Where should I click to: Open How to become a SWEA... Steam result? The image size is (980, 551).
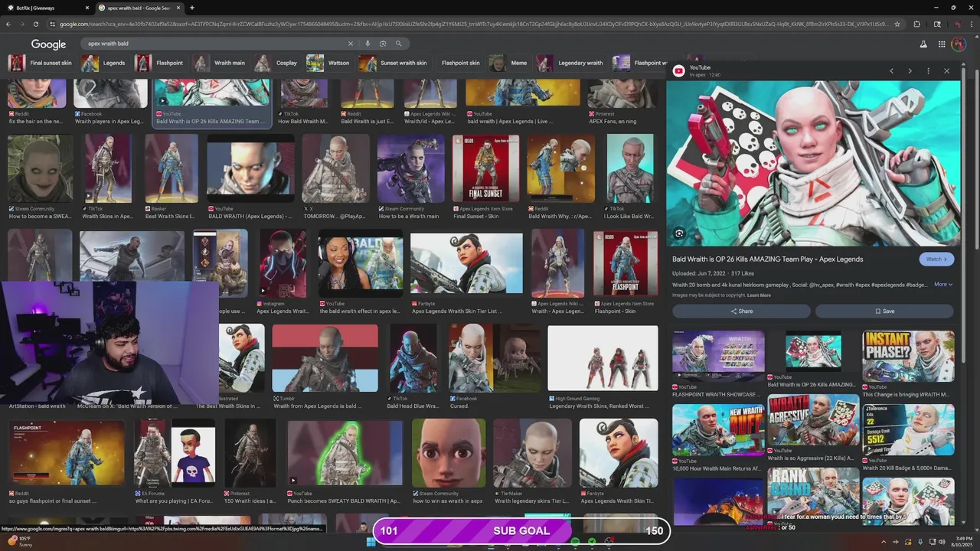(41, 169)
